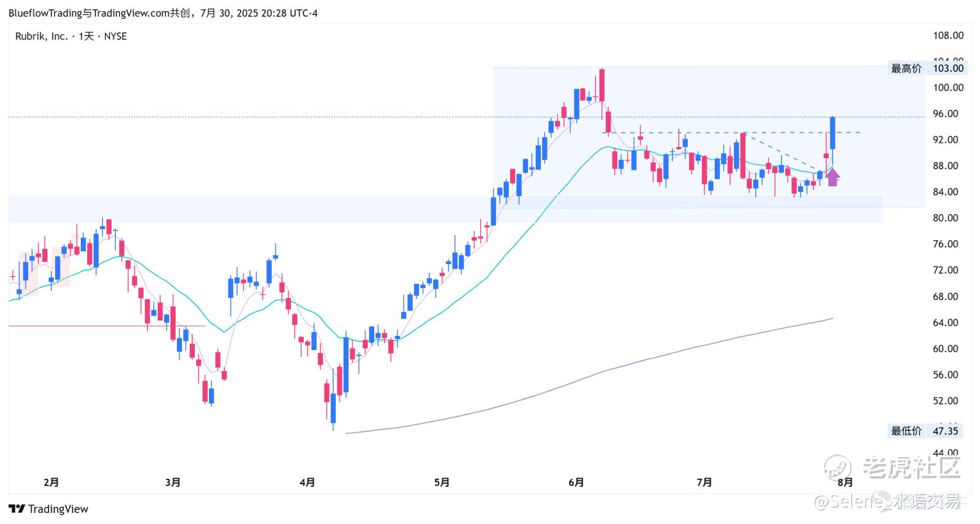Viewport: 980px width, 524px height.
Task: Click the 88.00 price axis label
Action: (x=946, y=165)
